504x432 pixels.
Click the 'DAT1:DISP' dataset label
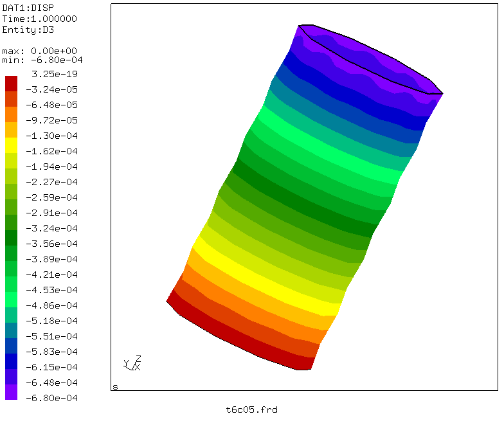[x=28, y=8]
